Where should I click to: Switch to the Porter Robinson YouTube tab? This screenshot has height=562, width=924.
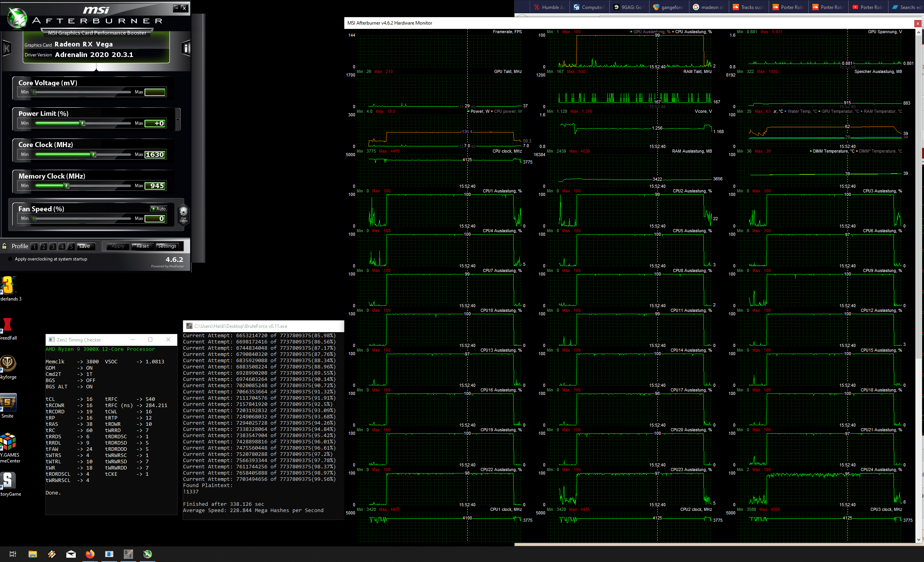click(x=868, y=7)
